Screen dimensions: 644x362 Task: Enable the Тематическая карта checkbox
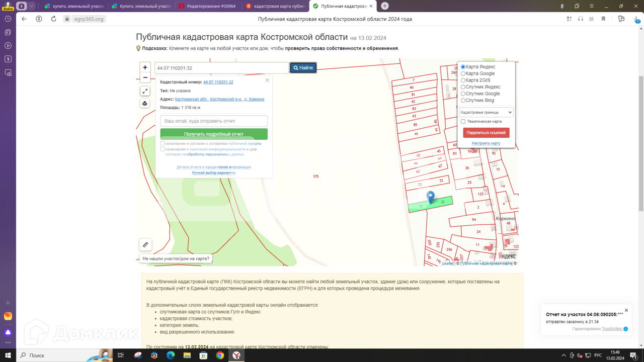pos(463,122)
